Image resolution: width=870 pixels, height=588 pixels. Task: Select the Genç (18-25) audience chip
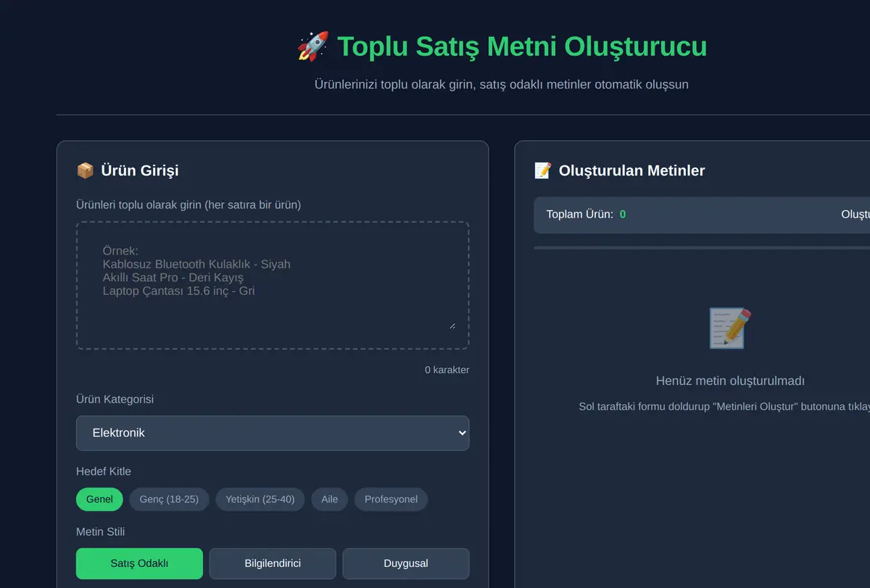coord(169,500)
